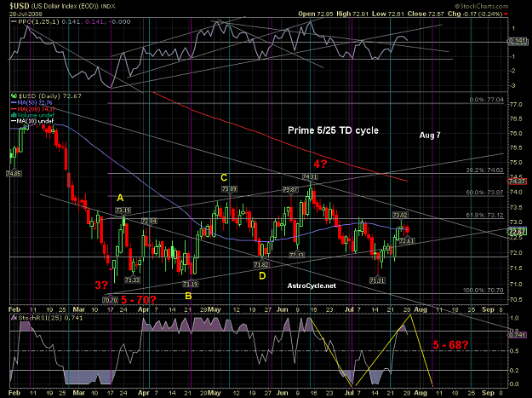Click the red "4?" wave label

320,164
